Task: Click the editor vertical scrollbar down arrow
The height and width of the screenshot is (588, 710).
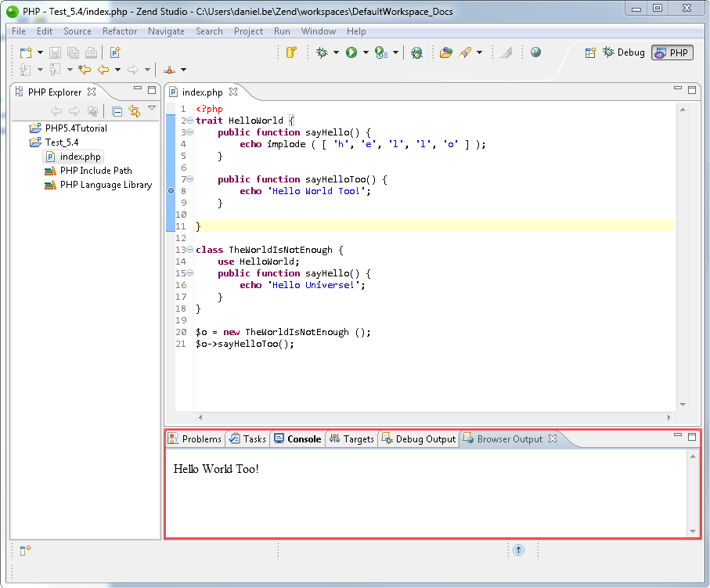Action: coord(683,405)
